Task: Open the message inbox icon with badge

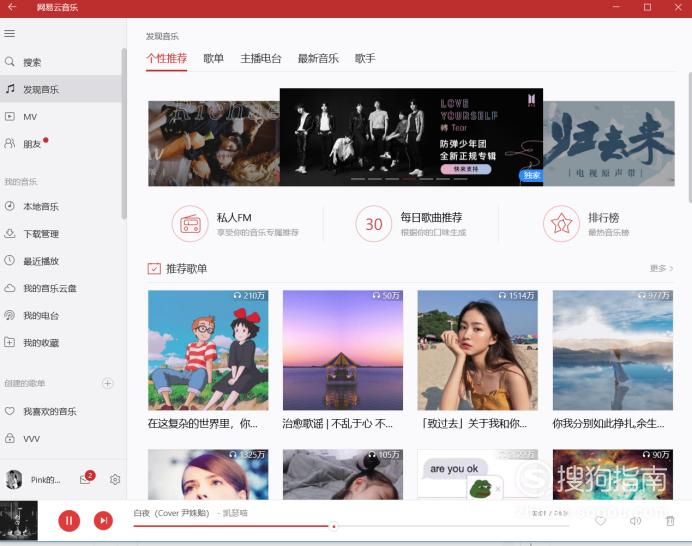Action: click(86, 478)
